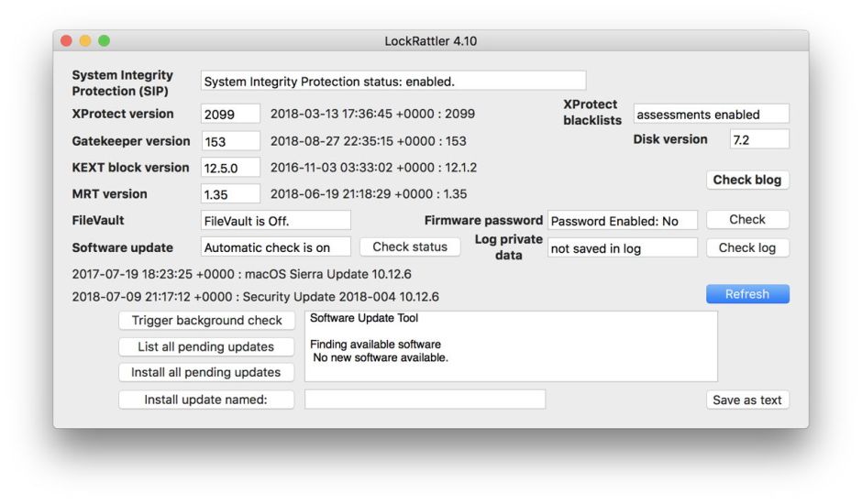862x504 pixels.
Task: Click the Gatekeeper version field showing 153
Action: click(230, 141)
